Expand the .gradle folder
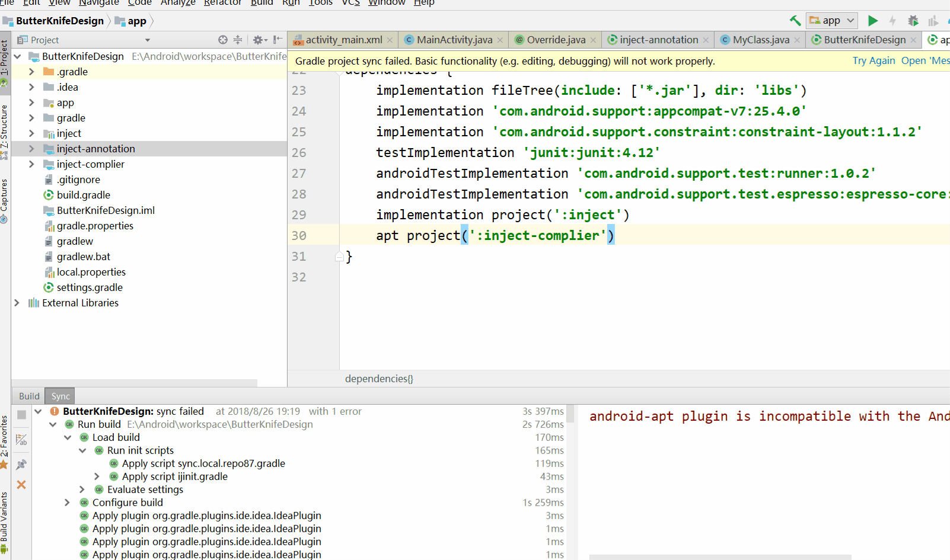 tap(31, 72)
